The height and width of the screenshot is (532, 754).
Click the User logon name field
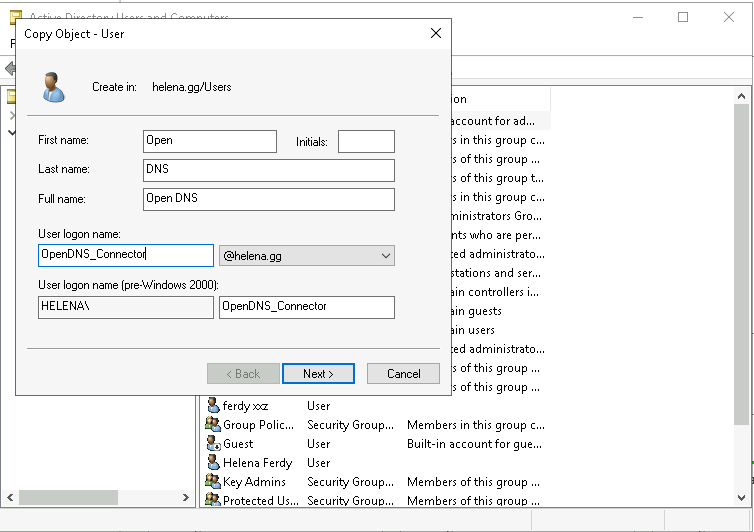click(126, 256)
